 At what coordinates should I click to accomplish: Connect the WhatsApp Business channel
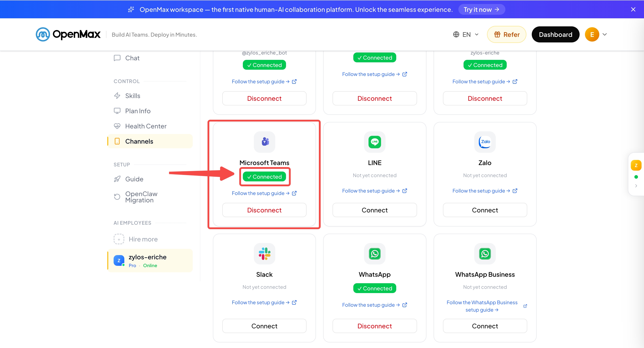coord(485,326)
